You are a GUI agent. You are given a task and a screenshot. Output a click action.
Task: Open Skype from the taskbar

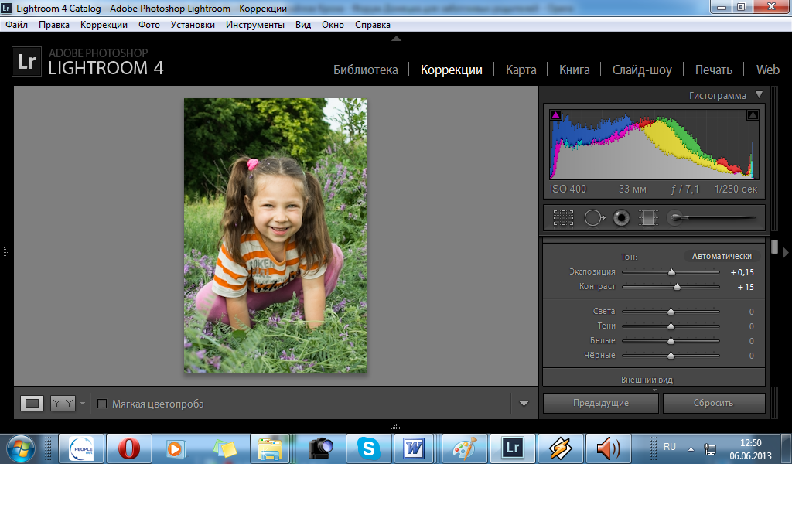(369, 448)
